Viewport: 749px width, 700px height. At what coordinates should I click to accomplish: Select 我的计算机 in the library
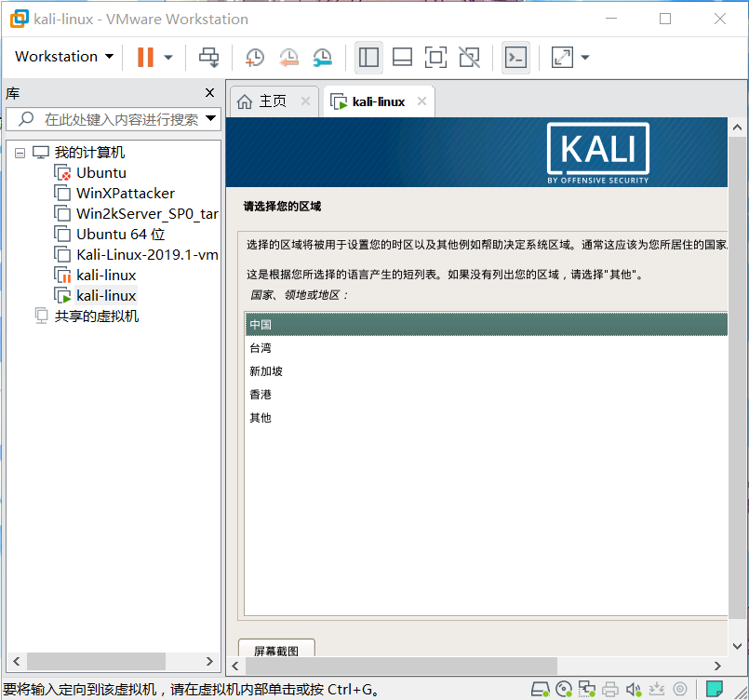89,153
